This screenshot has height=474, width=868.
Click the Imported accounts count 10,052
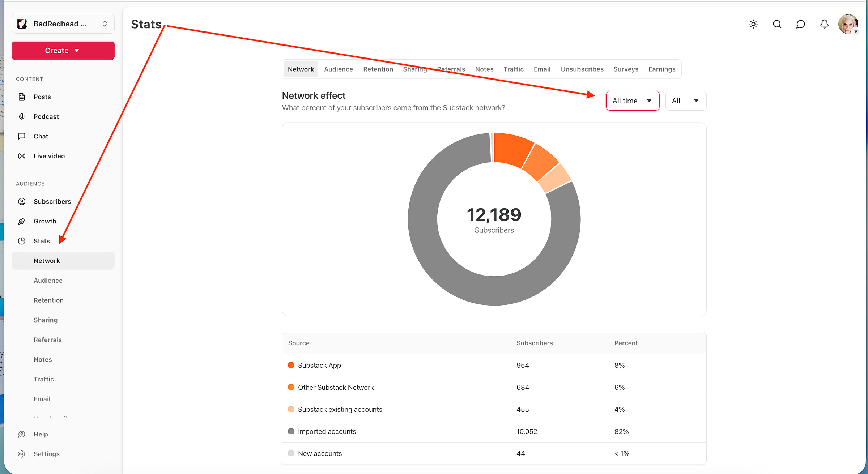point(527,431)
